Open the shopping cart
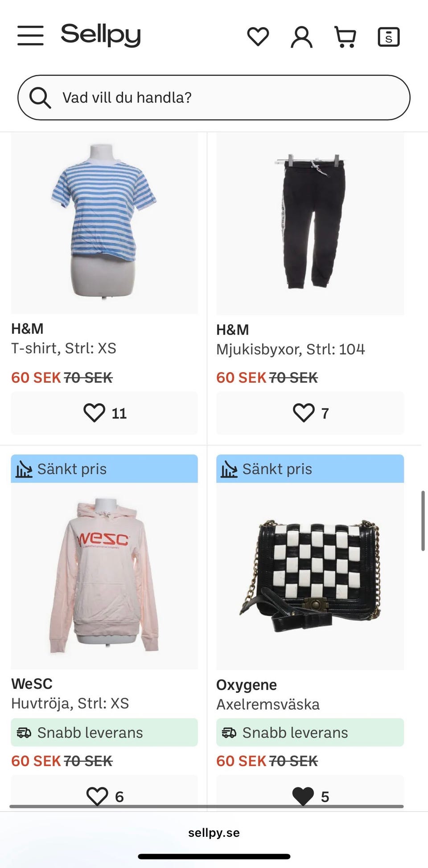428x868 pixels. [x=346, y=37]
